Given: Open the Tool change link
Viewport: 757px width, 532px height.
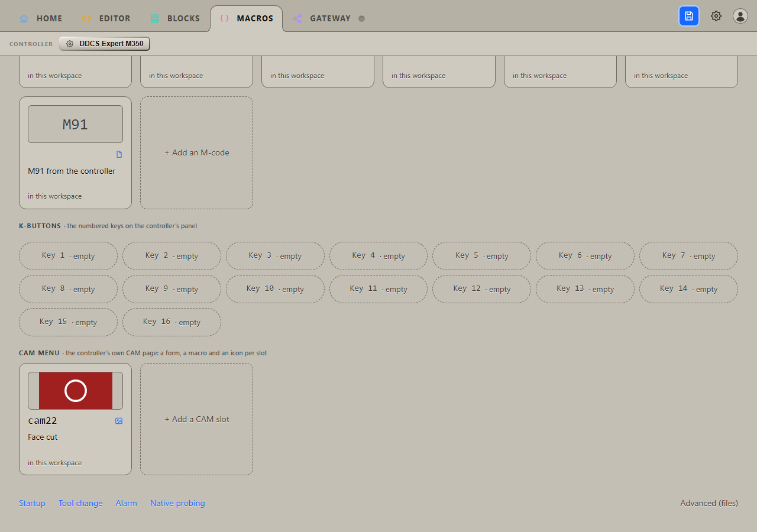Looking at the screenshot, I should (x=80, y=503).
